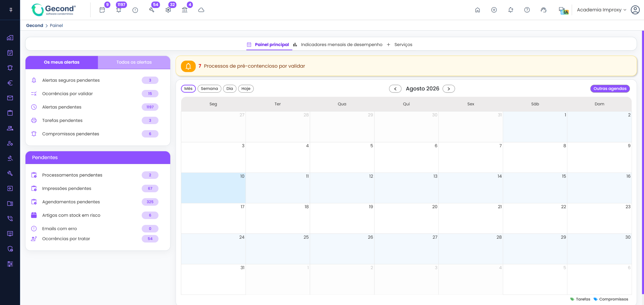Click the Gecond logo
This screenshot has width=644, height=305.
pyautogui.click(x=54, y=10)
